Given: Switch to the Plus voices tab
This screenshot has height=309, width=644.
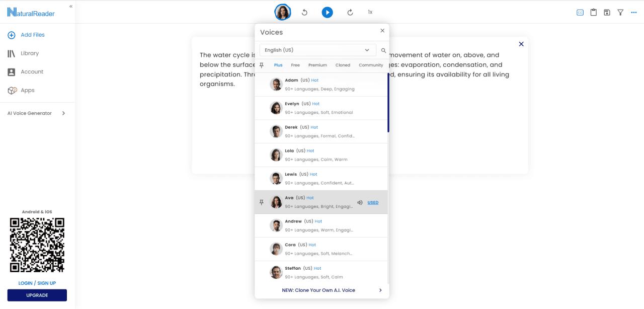Looking at the screenshot, I should point(278,65).
